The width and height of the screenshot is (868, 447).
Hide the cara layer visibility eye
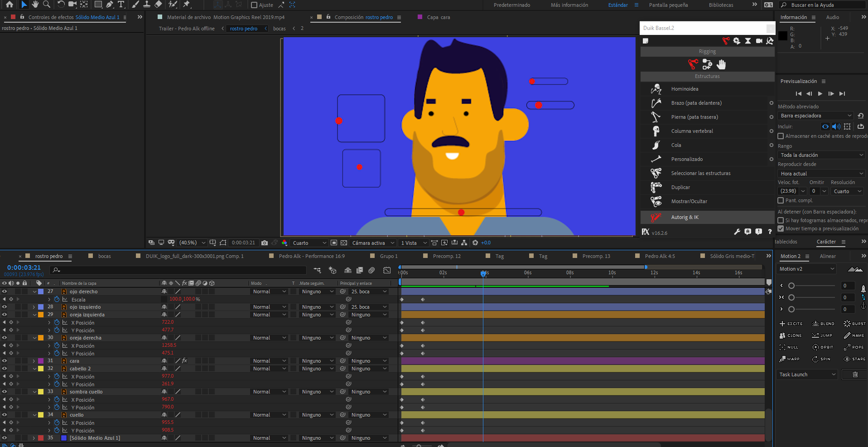pyautogui.click(x=5, y=361)
